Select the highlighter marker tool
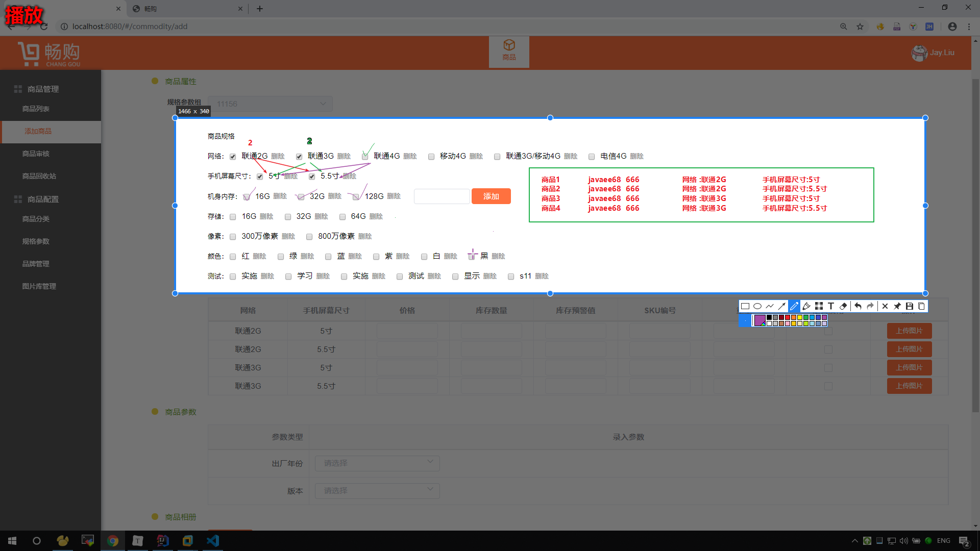The image size is (980, 551). 806,306
